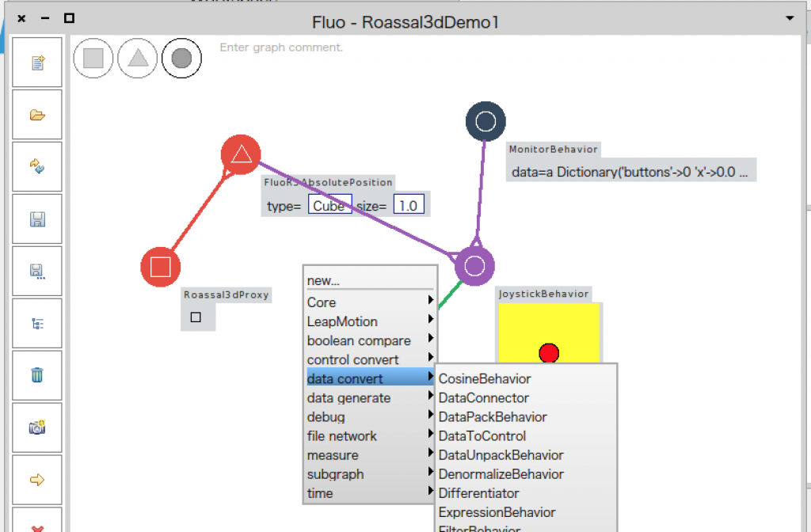Choose DataToControl from the submenu

[526, 436]
